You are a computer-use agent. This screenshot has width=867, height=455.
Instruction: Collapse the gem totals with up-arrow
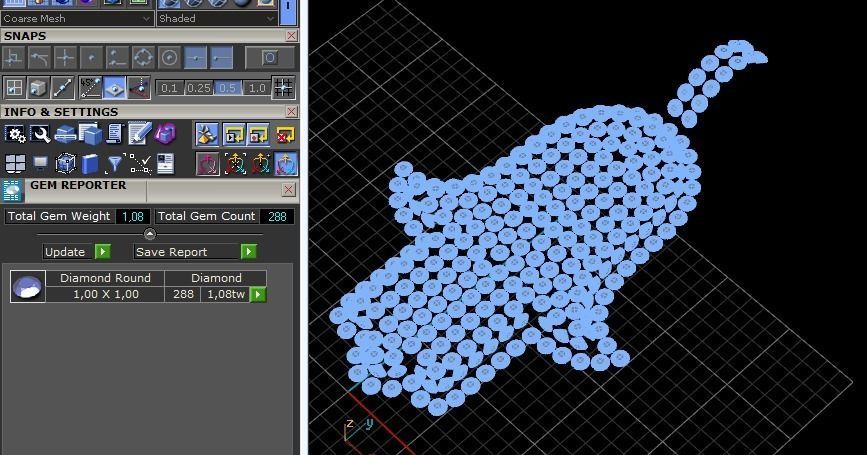(x=149, y=234)
